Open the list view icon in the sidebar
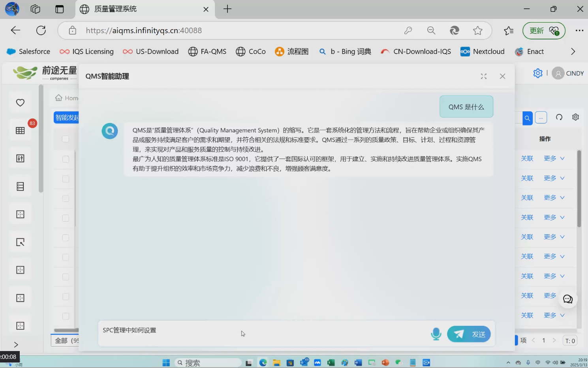 (x=20, y=185)
